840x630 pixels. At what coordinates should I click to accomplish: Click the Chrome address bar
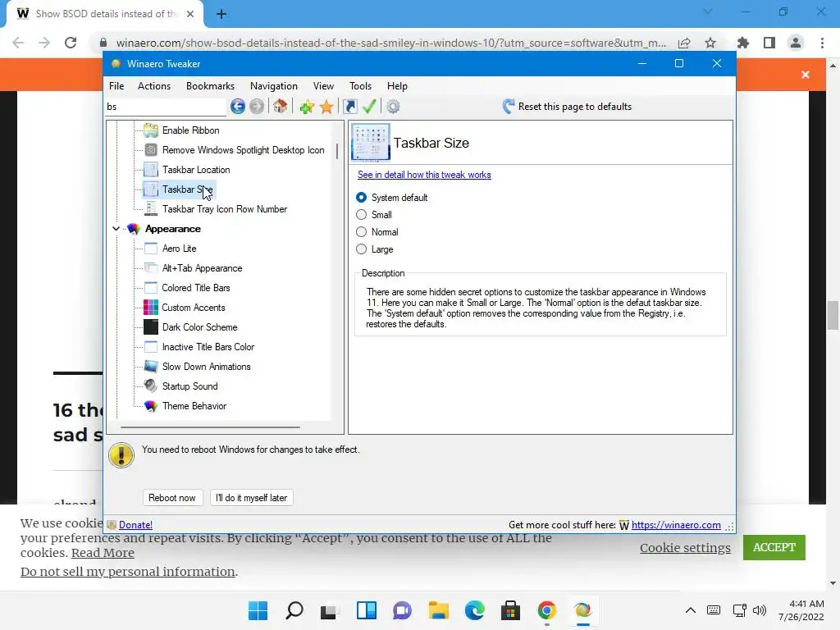click(390, 43)
